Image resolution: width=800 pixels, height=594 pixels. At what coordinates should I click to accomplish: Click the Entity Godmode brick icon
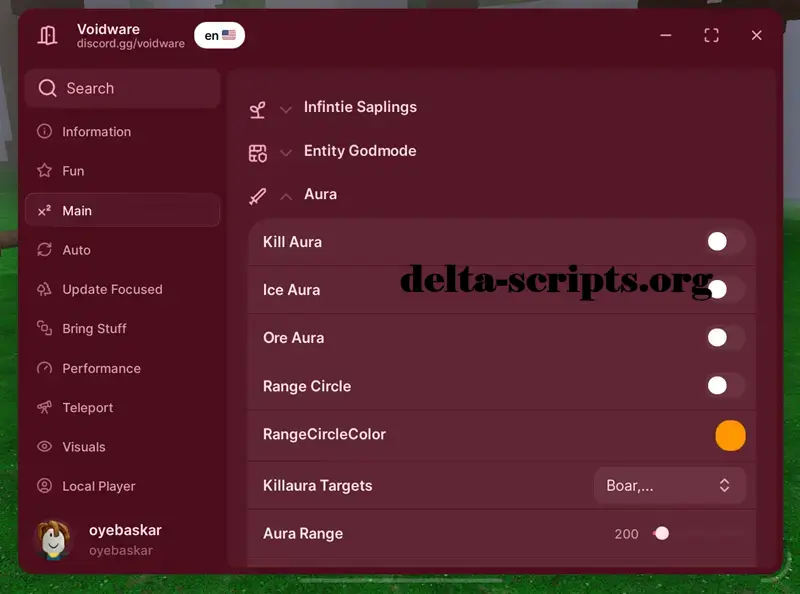pyautogui.click(x=258, y=153)
